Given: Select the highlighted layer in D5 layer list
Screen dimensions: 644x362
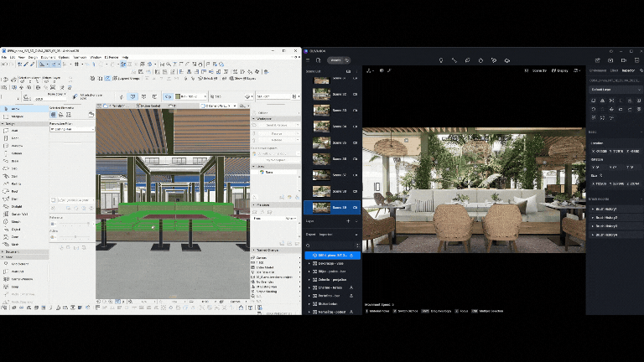Looking at the screenshot, I should click(332, 255).
